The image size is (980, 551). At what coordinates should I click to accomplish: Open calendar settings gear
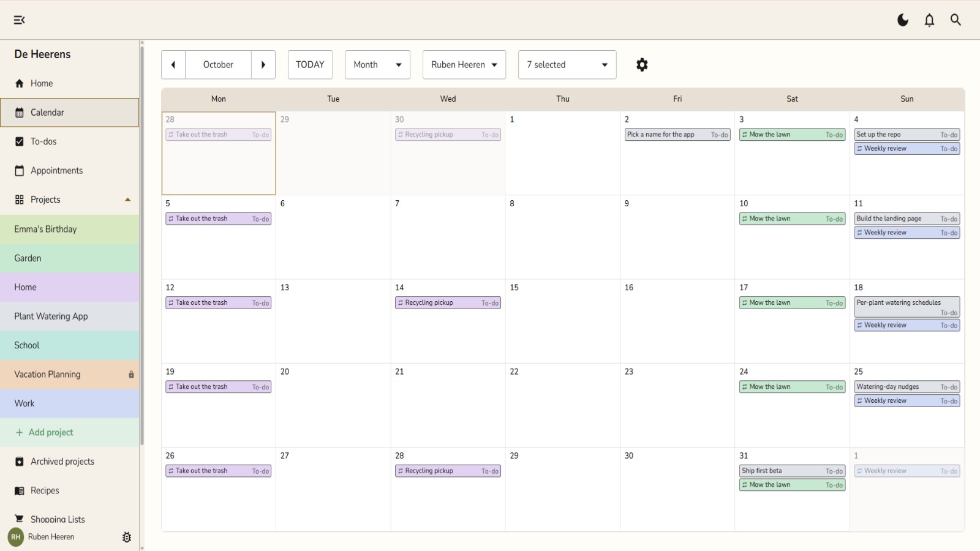point(642,65)
